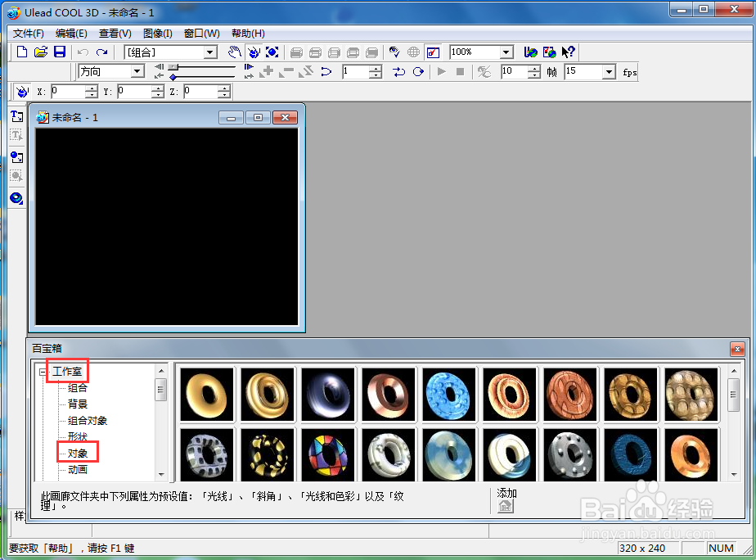Select 组合 in the EasyPalette tree

click(x=78, y=388)
